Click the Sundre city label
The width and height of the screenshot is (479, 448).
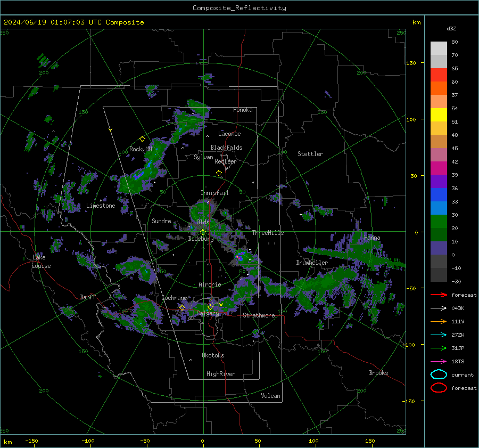tap(161, 221)
